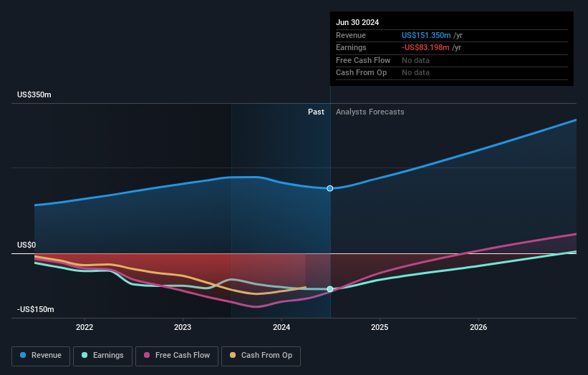588x375 pixels.
Task: Click the orange Cash From Op legend dot
Action: [233, 355]
